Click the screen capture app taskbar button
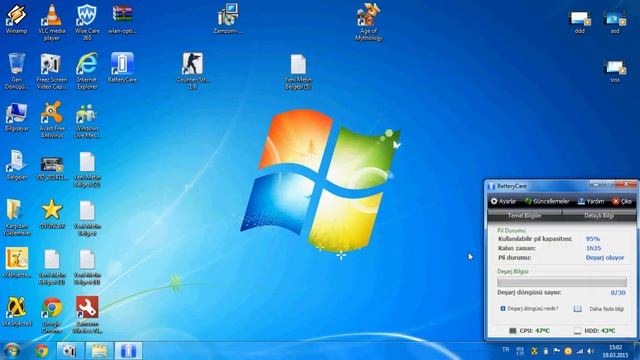Screen dimensions: 640x360 point(69,351)
